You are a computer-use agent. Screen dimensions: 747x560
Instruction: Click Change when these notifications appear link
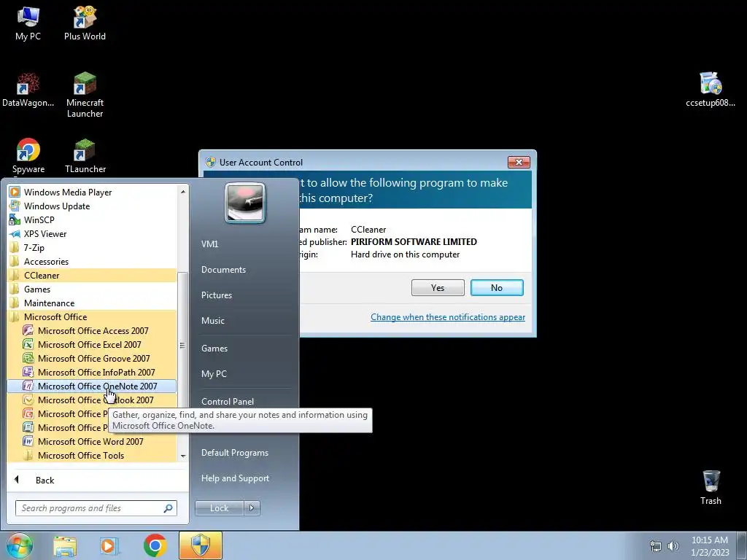448,317
